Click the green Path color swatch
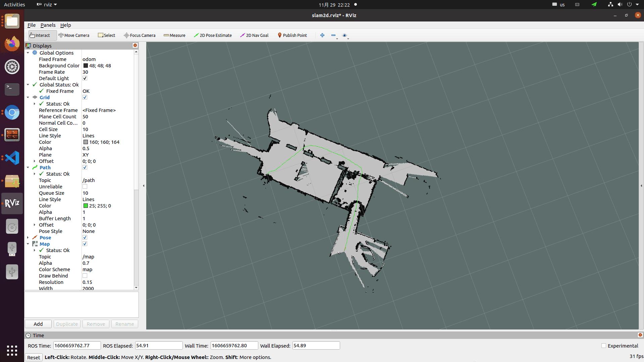This screenshot has height=362, width=644. [86, 206]
